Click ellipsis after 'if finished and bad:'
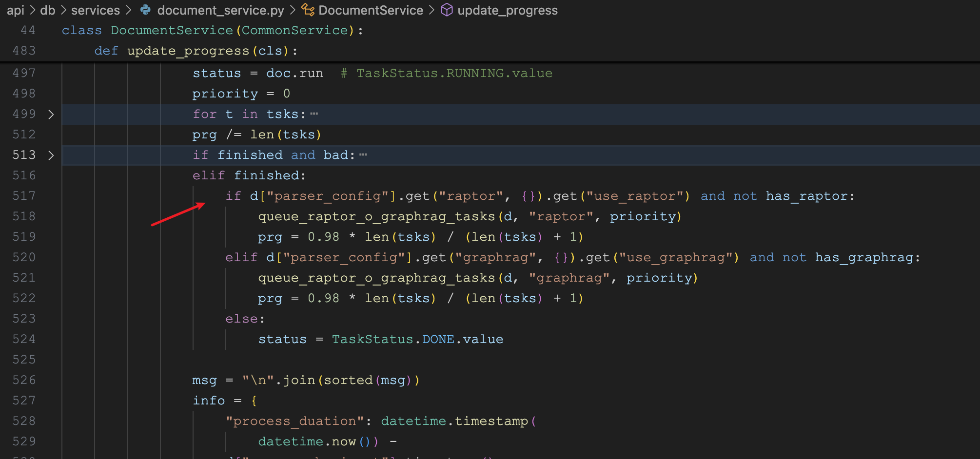This screenshot has width=980, height=459. click(363, 155)
